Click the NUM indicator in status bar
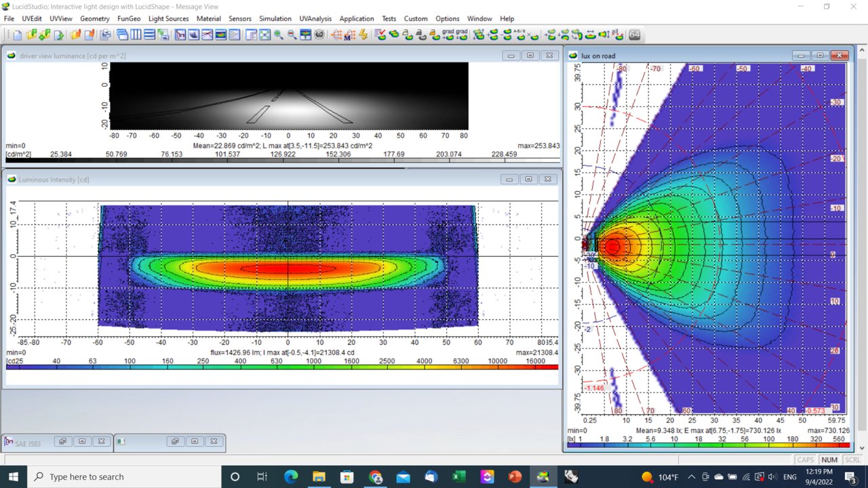The height and width of the screenshot is (488, 868). (829, 460)
